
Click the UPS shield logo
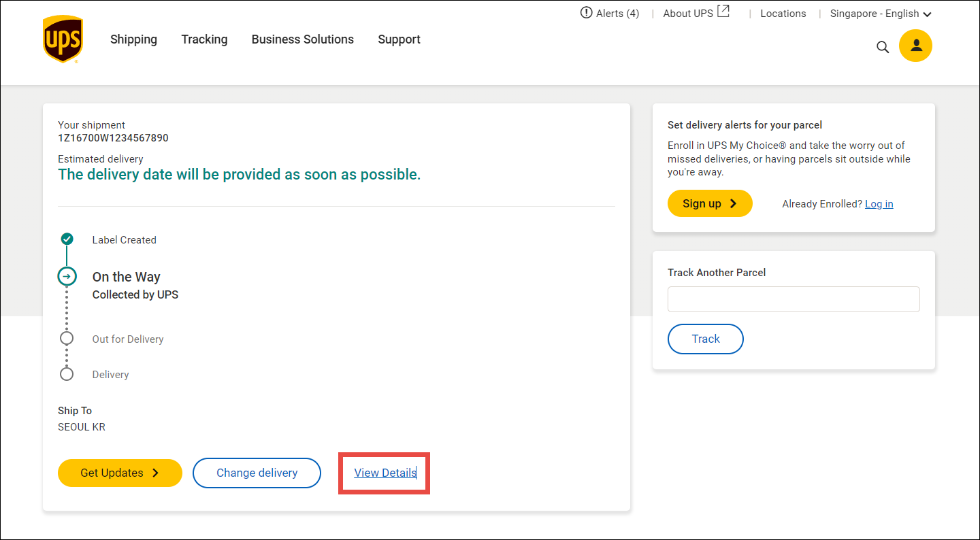click(x=63, y=39)
